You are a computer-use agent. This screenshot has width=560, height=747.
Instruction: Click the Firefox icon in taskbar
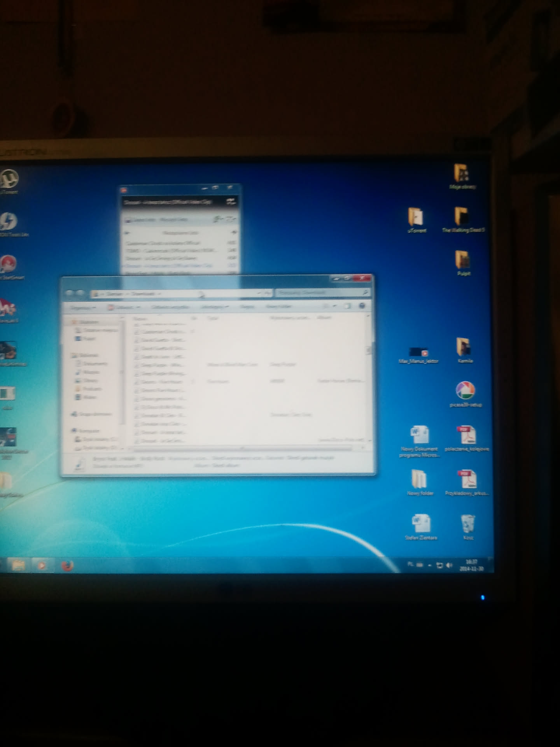68,565
